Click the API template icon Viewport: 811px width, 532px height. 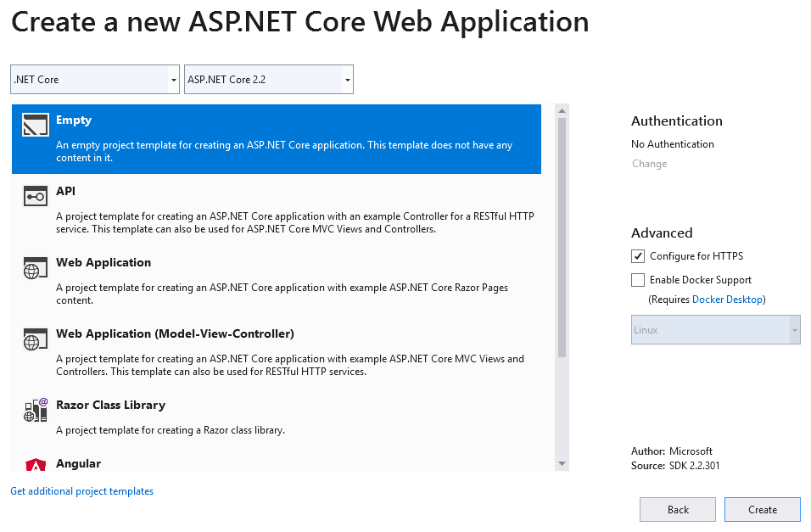(35, 197)
